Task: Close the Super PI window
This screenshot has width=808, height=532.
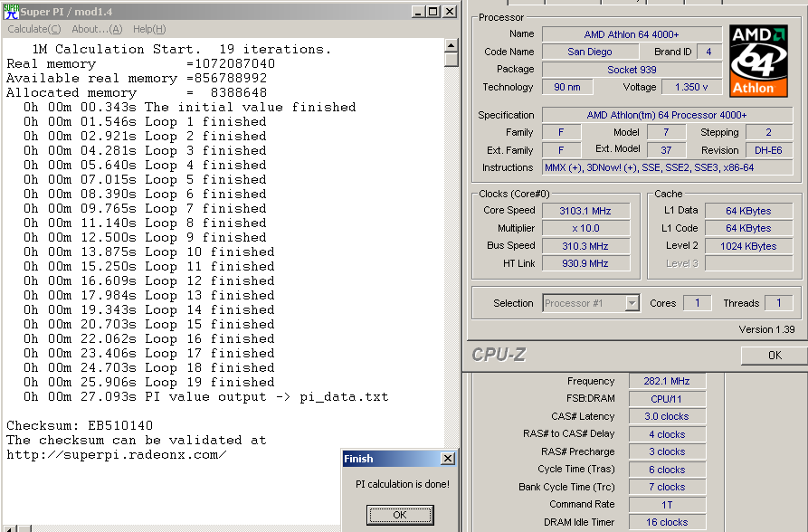Action: click(450, 12)
